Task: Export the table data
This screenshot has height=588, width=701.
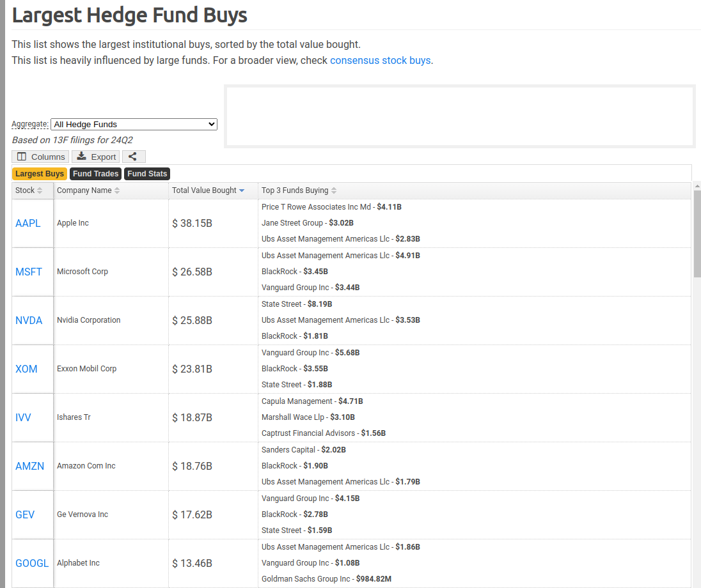Action: click(x=96, y=157)
